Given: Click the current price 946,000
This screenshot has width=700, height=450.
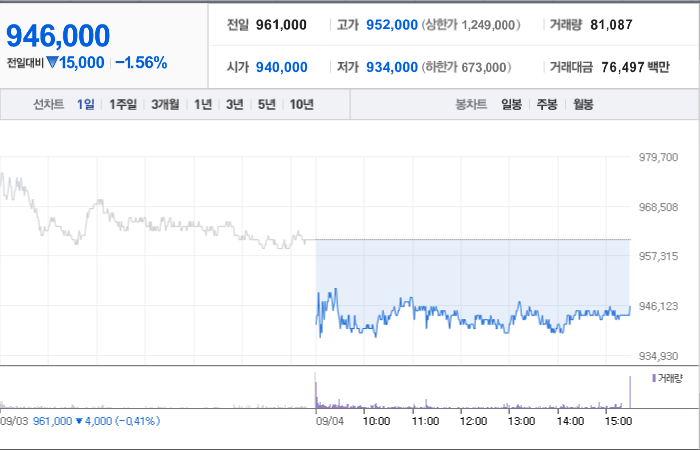Looking at the screenshot, I should tap(58, 36).
